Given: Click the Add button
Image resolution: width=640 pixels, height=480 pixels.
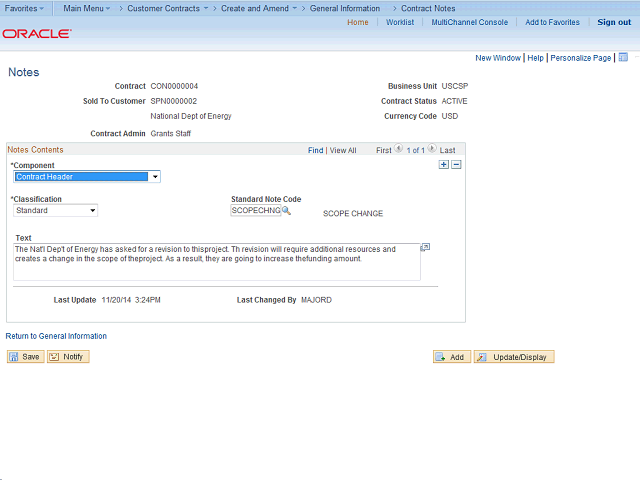Looking at the screenshot, I should (x=452, y=357).
